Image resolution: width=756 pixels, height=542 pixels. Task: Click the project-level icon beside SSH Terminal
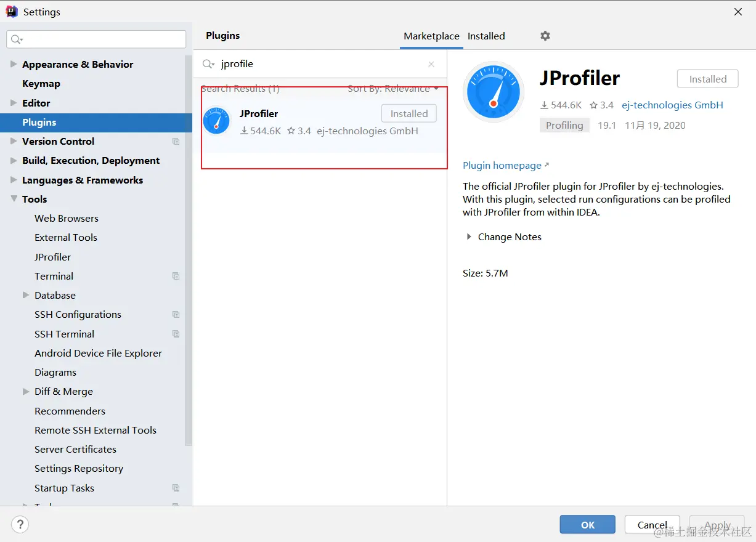[176, 334]
